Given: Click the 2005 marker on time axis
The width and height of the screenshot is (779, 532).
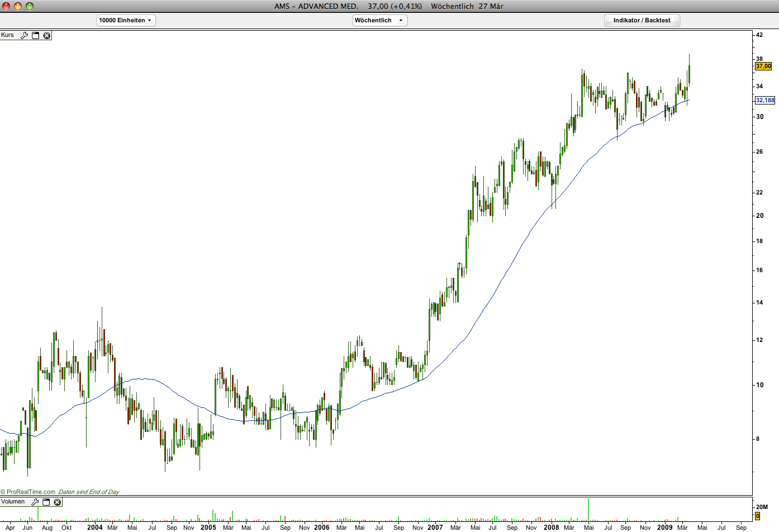Looking at the screenshot, I should click(x=208, y=528).
